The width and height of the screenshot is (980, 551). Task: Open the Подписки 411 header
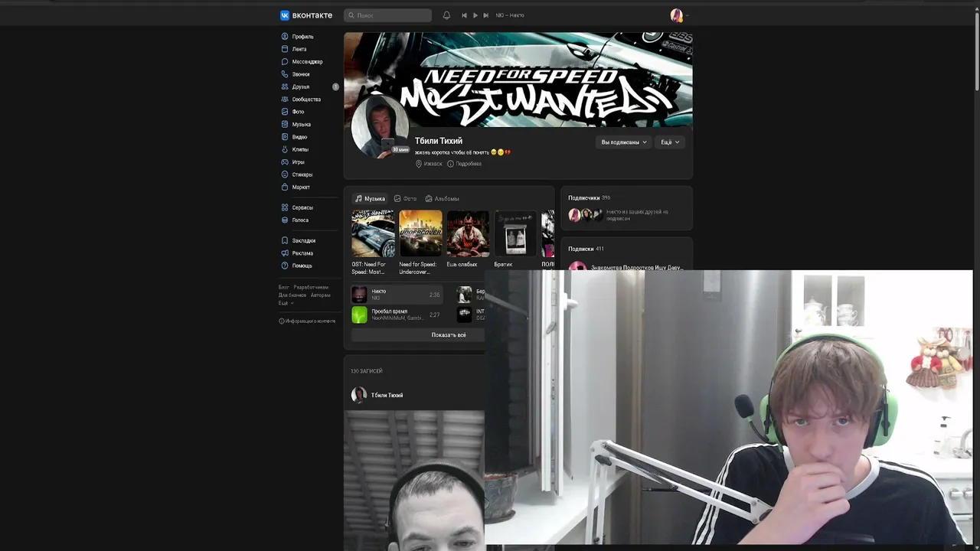pyautogui.click(x=586, y=249)
